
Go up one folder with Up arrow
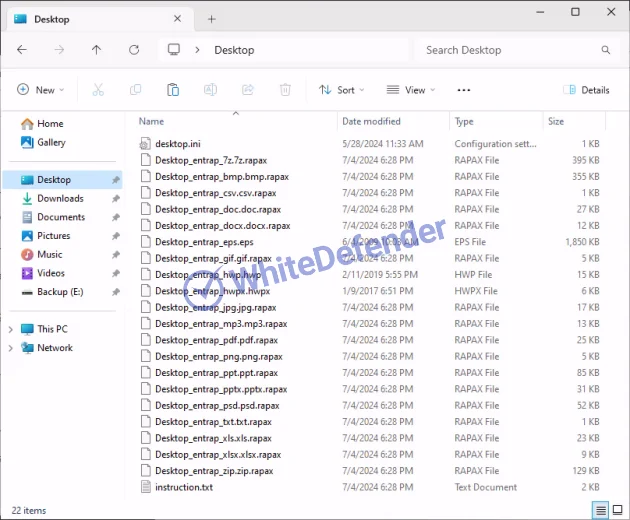[96, 50]
